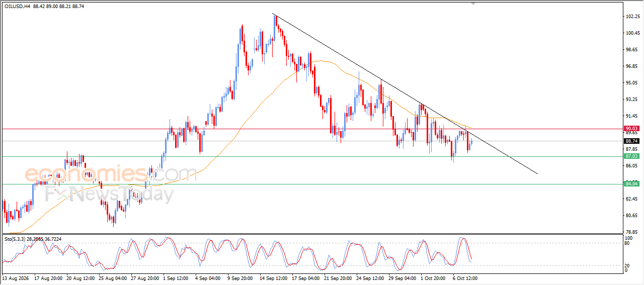Click the 91.45 price axis label

[x=632, y=116]
